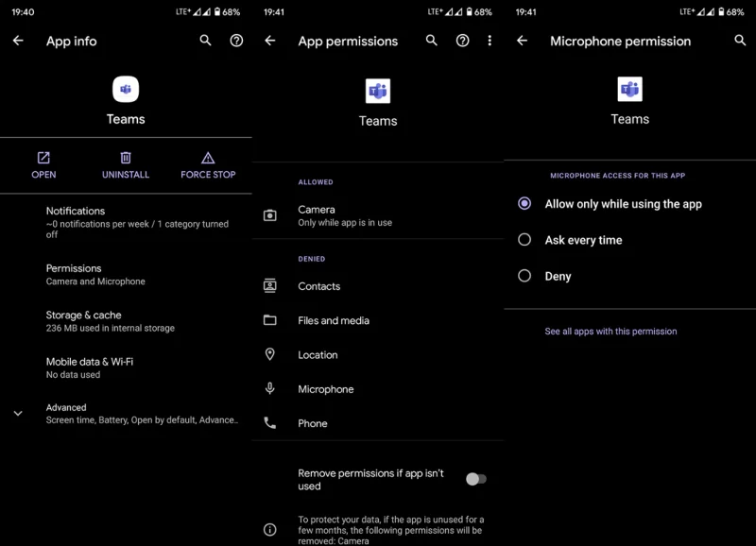Open Mobile data & Wi-Fi entry
The image size is (756, 546).
[126, 367]
